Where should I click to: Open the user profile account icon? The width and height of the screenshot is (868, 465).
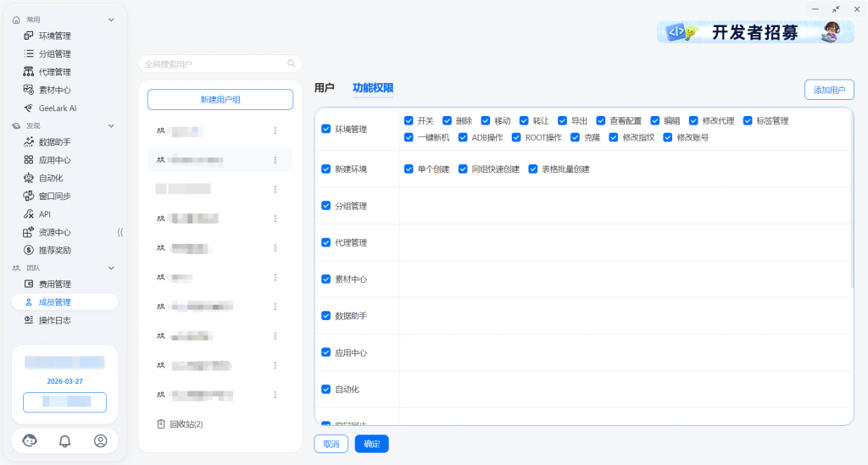pos(101,440)
